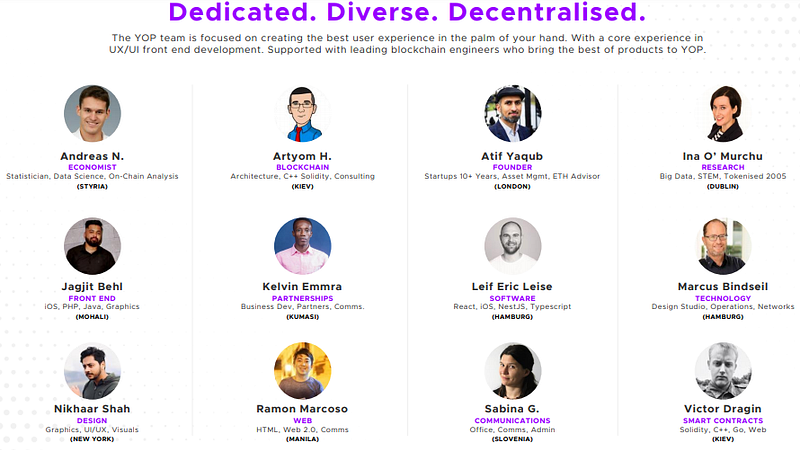Select the FOUNDER role label

point(512,167)
